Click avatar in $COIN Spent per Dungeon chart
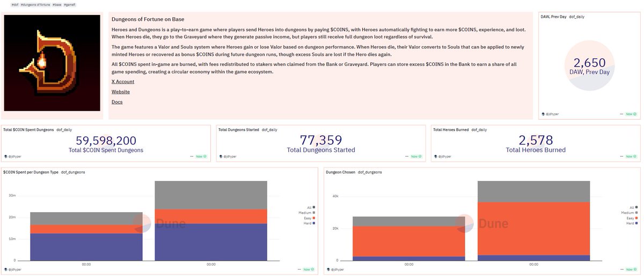Screen dimensions: 644x276 tap(5, 269)
